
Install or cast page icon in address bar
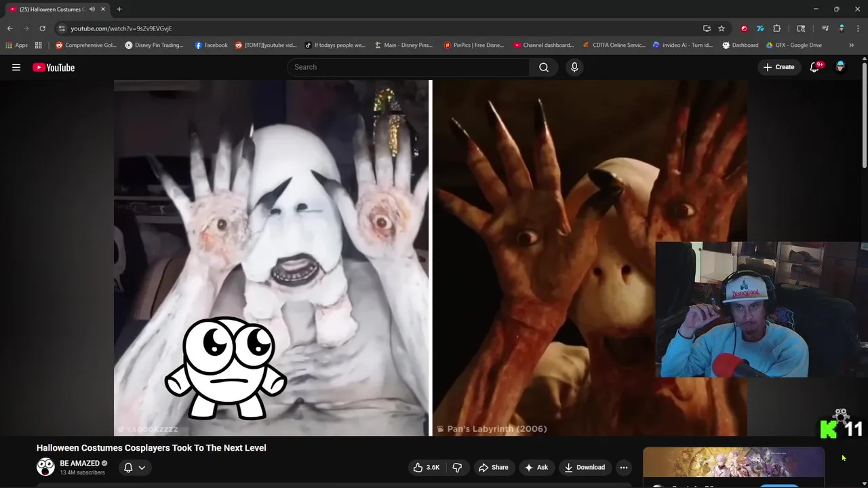pyautogui.click(x=707, y=28)
